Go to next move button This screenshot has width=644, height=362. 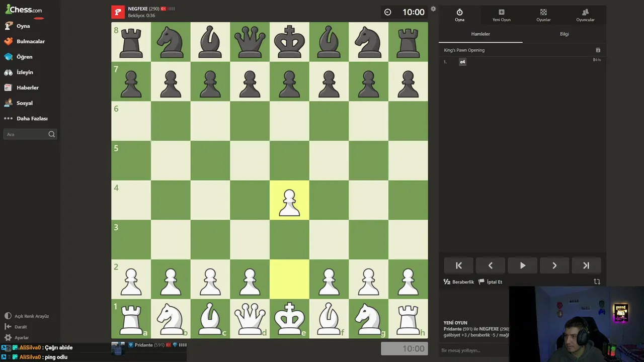(x=554, y=265)
